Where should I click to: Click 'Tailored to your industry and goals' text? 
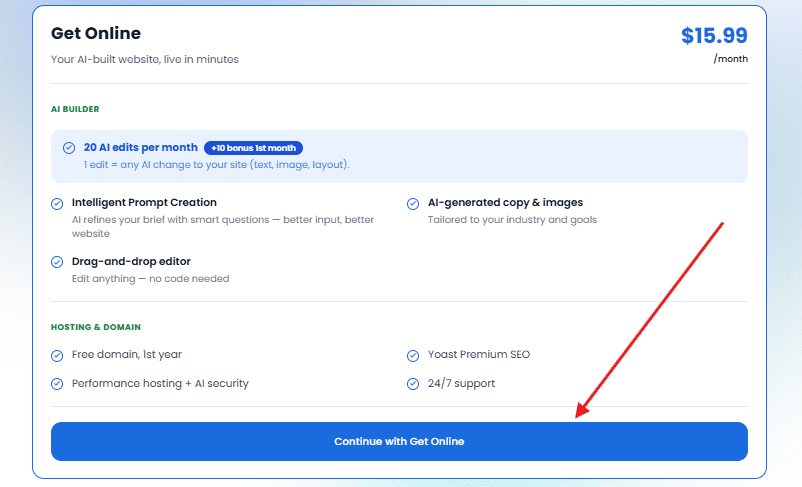513,220
